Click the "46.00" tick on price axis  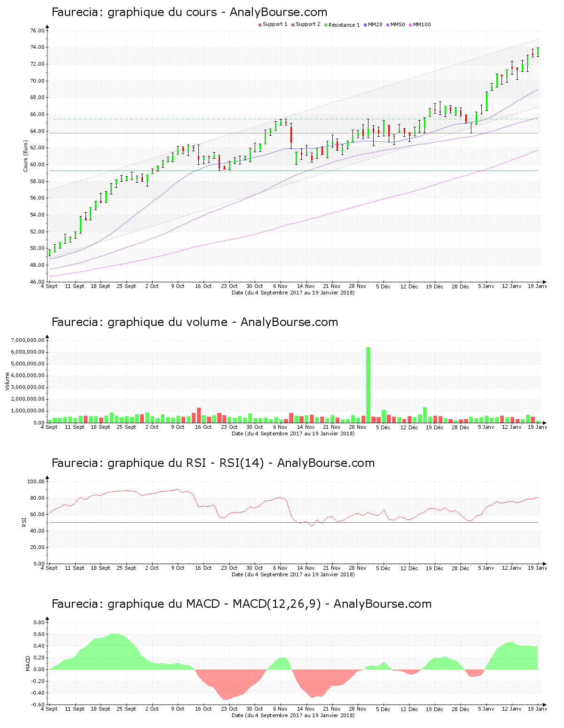click(x=37, y=282)
